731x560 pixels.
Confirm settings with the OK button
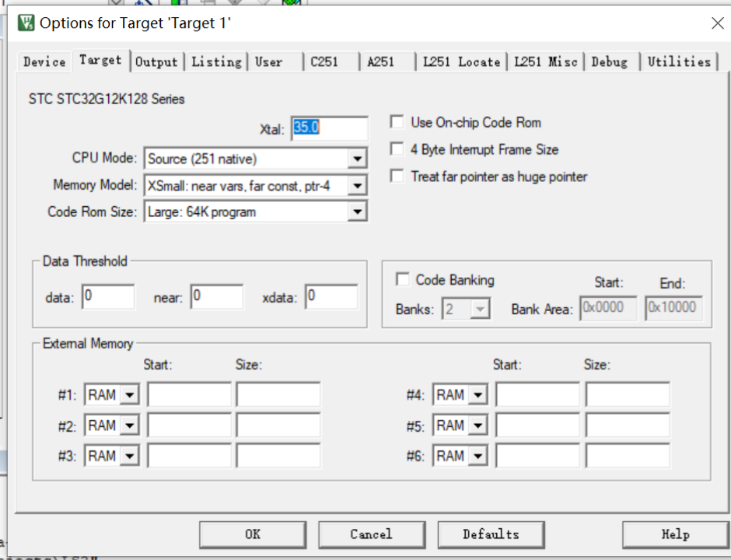253,534
